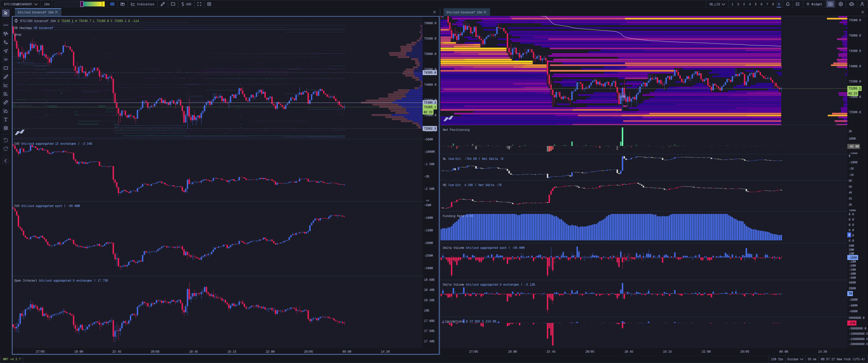This screenshot has width=868, height=363.
Task: Switch to workspace tab 5
Action: pos(755,4)
